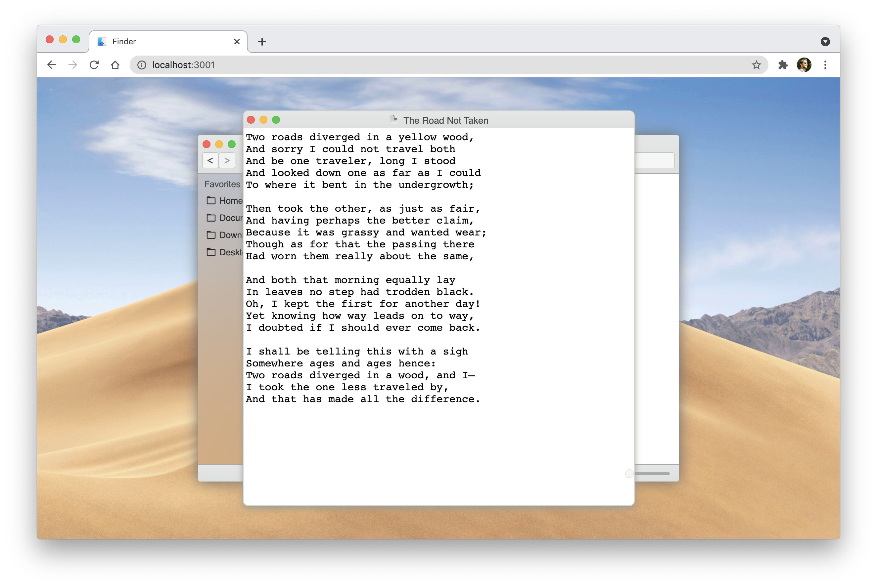
Task: Click line 'Then took the other, as just as fair,'
Action: [363, 209]
